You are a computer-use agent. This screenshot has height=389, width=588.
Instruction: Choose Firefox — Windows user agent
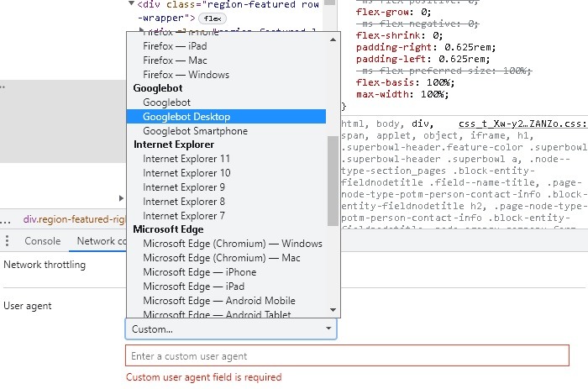186,75
